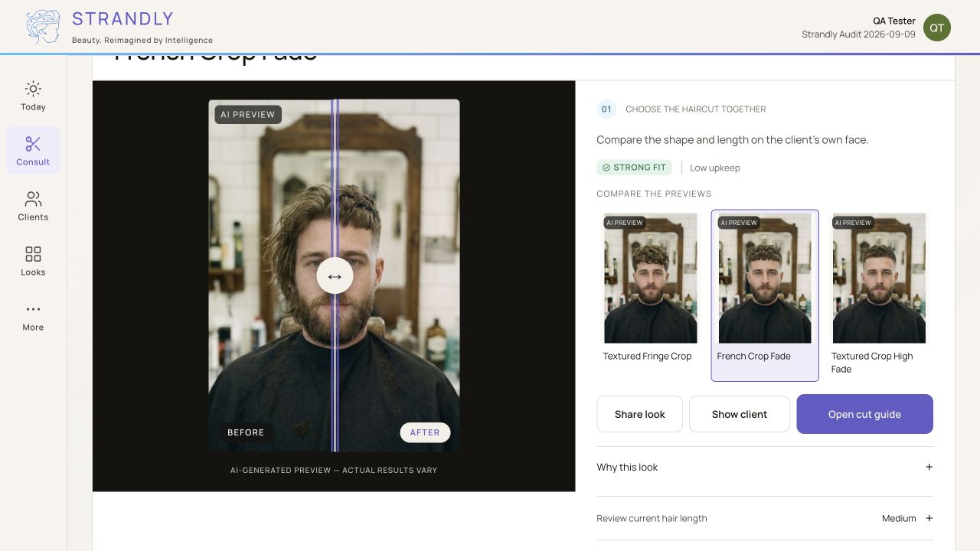This screenshot has height=551, width=980.
Task: Click the main before/after preview image
Action: [334, 275]
